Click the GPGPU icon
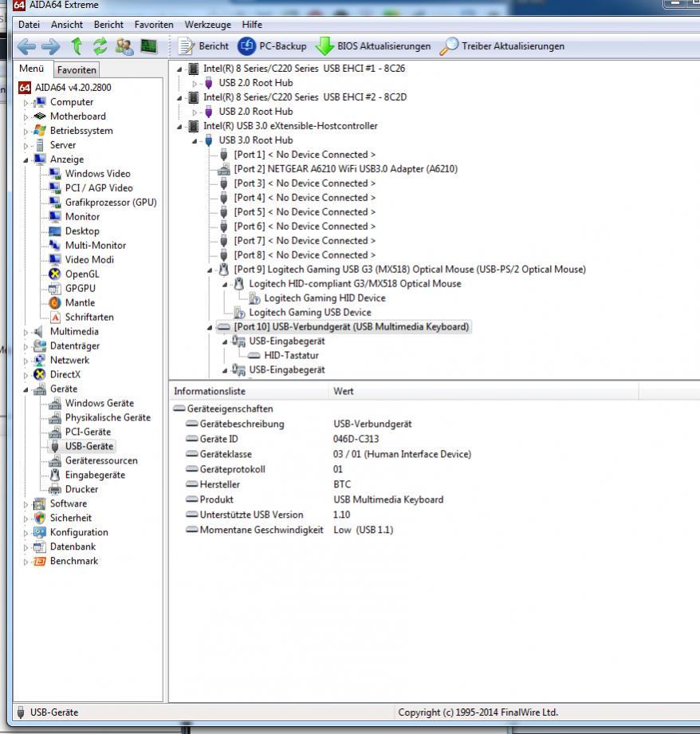 (55, 288)
